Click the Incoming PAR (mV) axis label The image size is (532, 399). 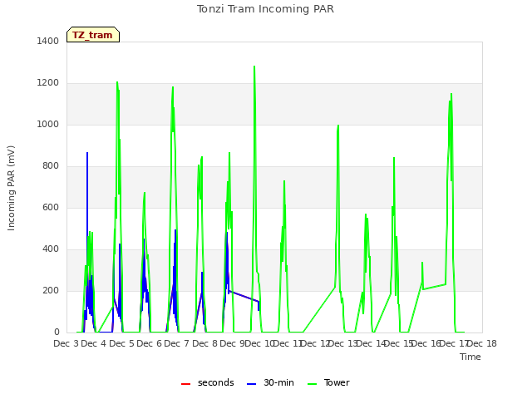pos(11,188)
